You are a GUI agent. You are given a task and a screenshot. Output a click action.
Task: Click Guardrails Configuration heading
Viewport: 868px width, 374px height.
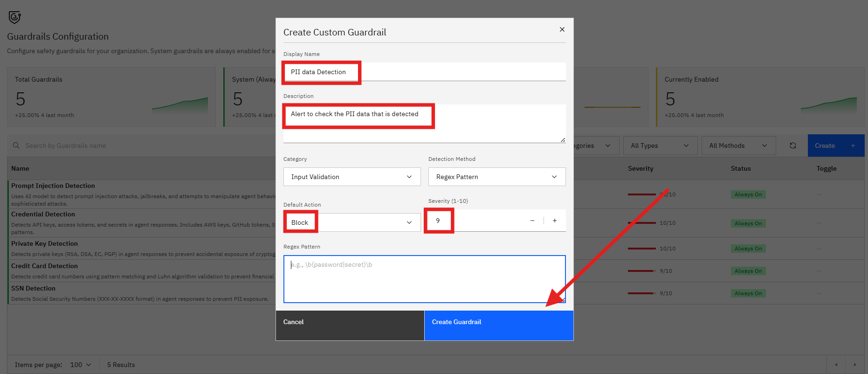(x=58, y=36)
